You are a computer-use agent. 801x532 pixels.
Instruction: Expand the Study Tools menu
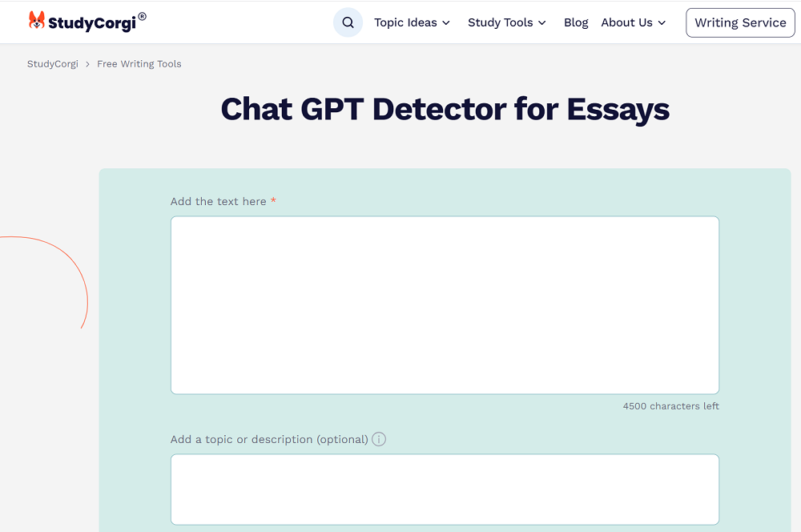point(500,22)
